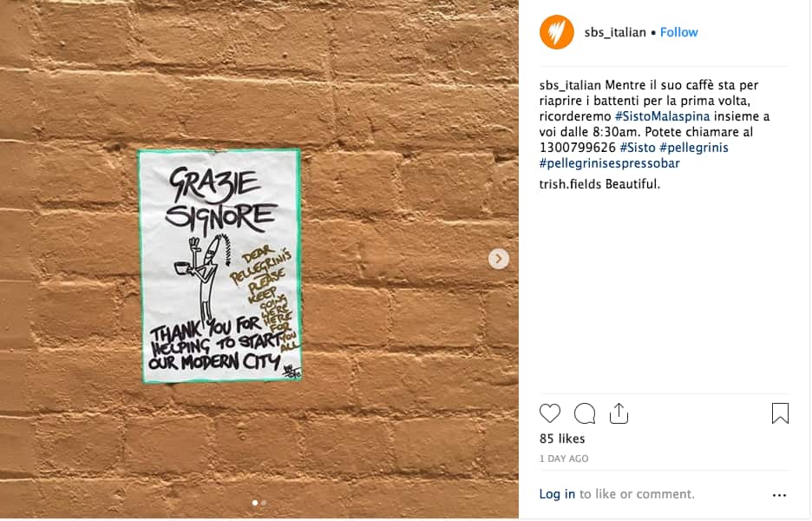
Task: Click the 1 DAY AGO timestamp
Action: [563, 458]
